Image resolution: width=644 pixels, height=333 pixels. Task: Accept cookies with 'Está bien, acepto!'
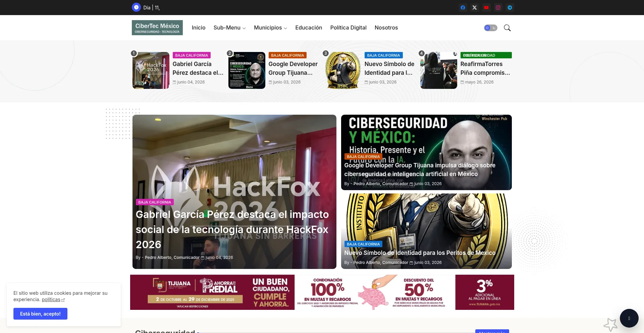coord(40,314)
